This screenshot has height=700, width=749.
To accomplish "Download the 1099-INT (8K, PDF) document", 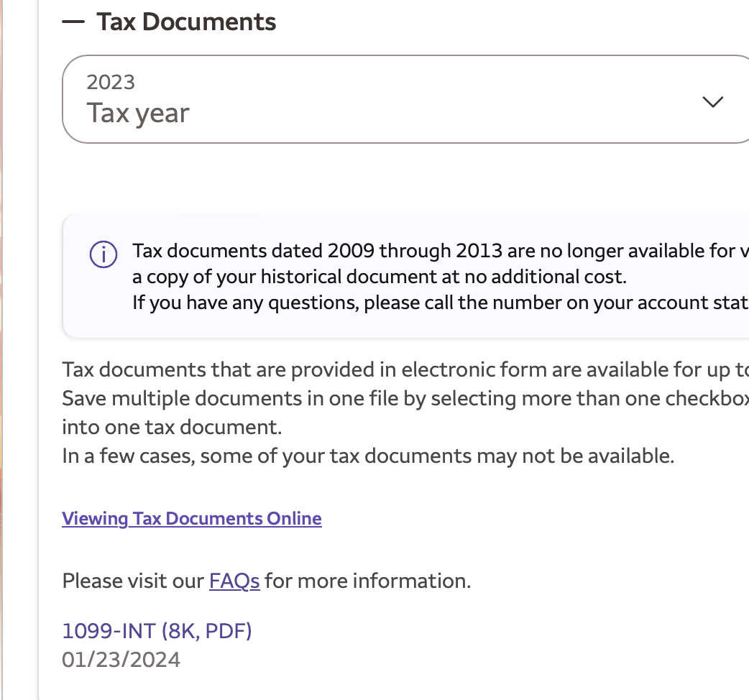I will coord(157,631).
